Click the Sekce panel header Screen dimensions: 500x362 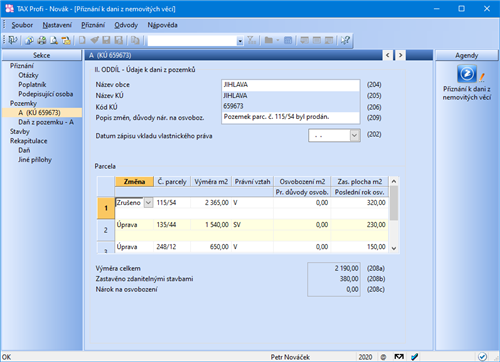[42, 55]
